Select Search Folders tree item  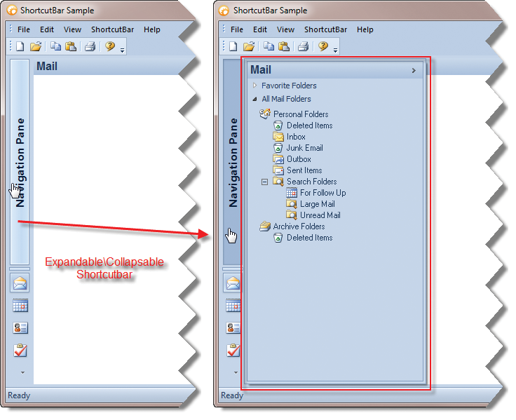coord(311,182)
